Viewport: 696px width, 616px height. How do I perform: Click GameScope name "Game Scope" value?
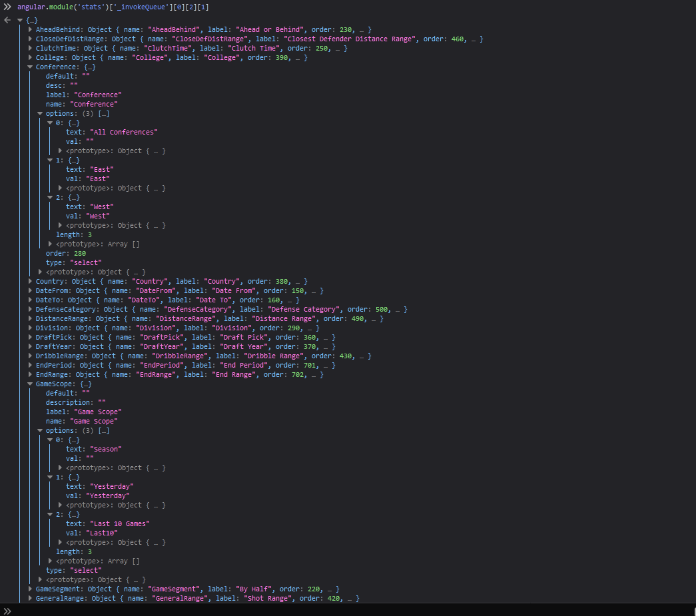94,421
